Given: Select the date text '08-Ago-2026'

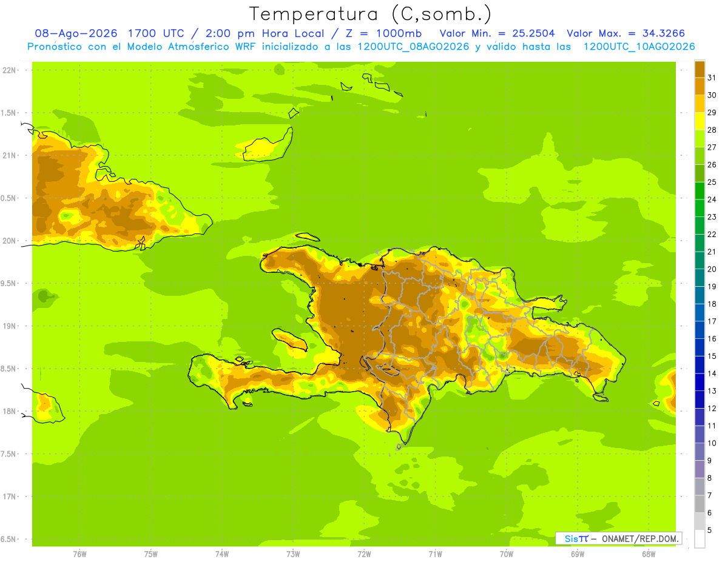Looking at the screenshot, I should click(x=76, y=33).
